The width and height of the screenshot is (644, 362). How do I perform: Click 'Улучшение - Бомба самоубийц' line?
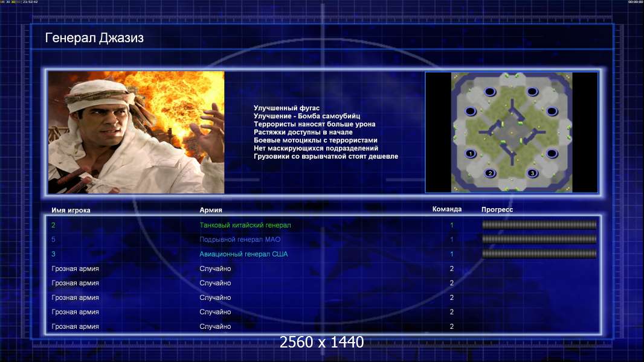point(307,116)
